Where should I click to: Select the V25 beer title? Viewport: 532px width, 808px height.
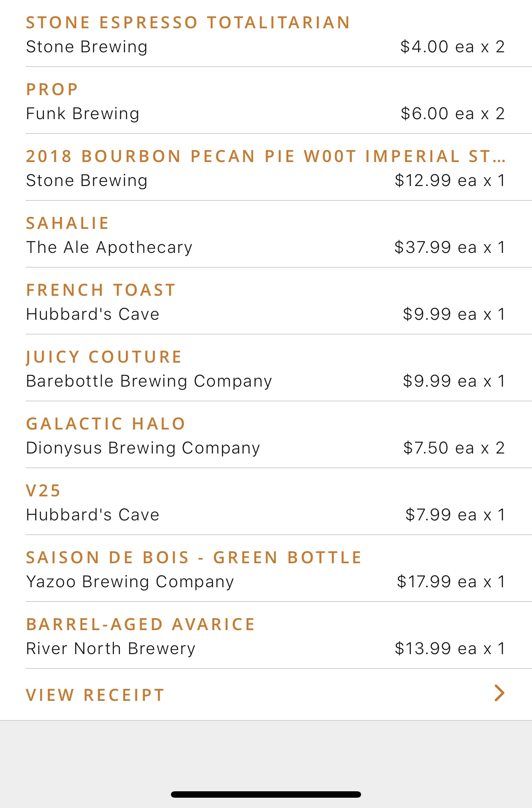[x=43, y=490]
